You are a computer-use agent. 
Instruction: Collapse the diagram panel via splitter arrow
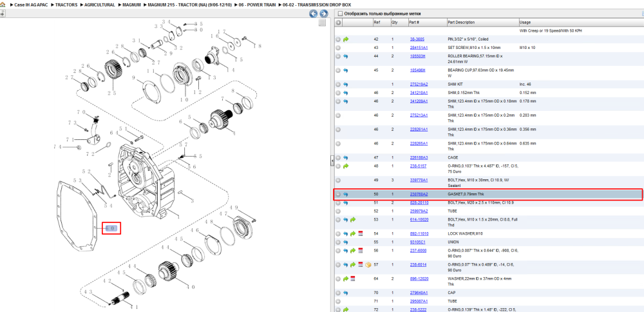[332, 161]
